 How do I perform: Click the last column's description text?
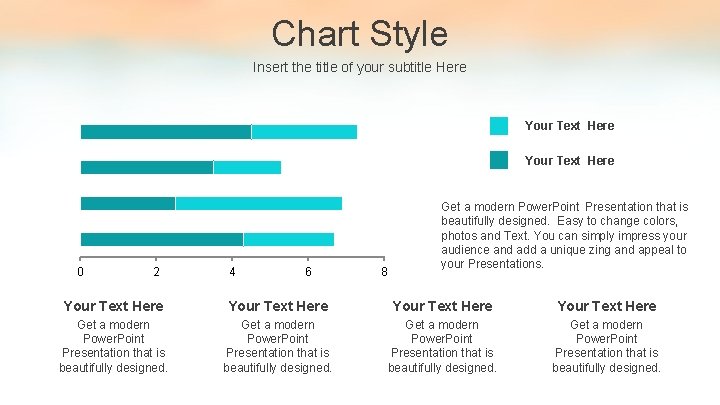click(606, 346)
